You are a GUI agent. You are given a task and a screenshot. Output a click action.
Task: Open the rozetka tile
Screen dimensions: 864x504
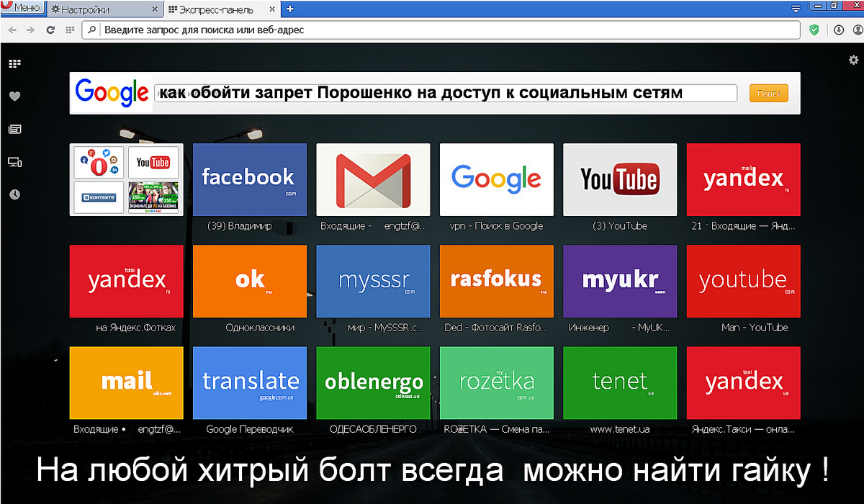pyautogui.click(x=496, y=383)
